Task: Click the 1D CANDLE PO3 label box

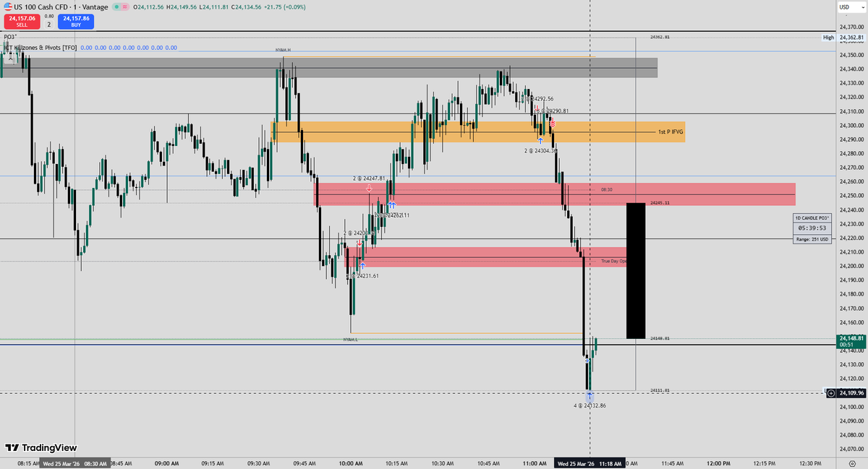Action: coord(812,218)
